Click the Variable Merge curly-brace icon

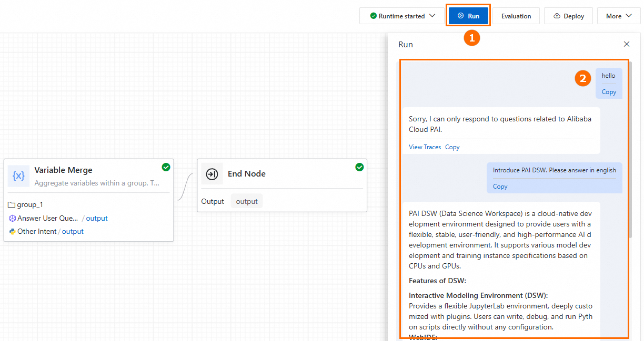(x=18, y=176)
